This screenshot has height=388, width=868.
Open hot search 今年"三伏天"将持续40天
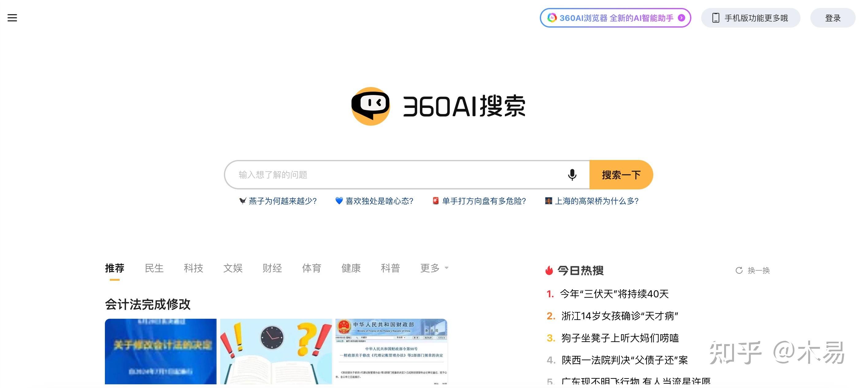(x=614, y=294)
